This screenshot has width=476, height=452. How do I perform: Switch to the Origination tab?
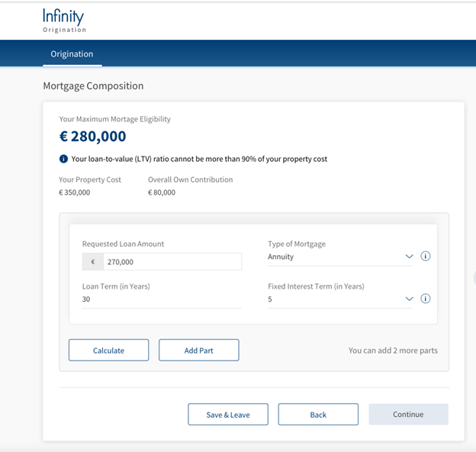click(72, 53)
